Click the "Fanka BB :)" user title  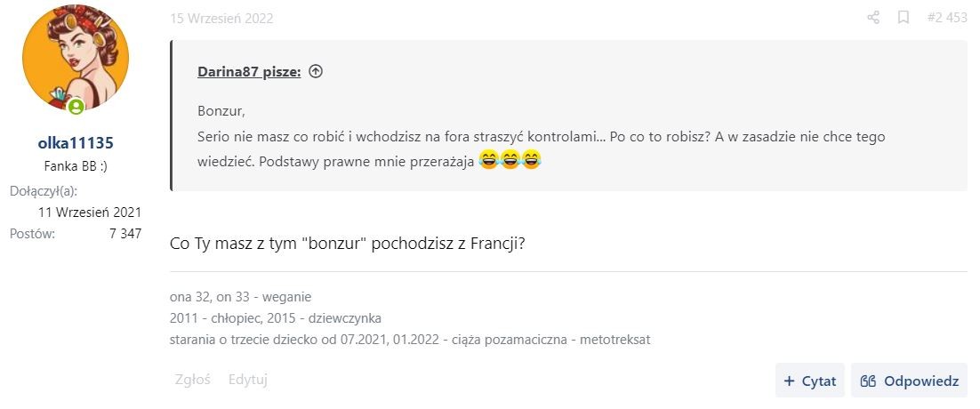76,166
